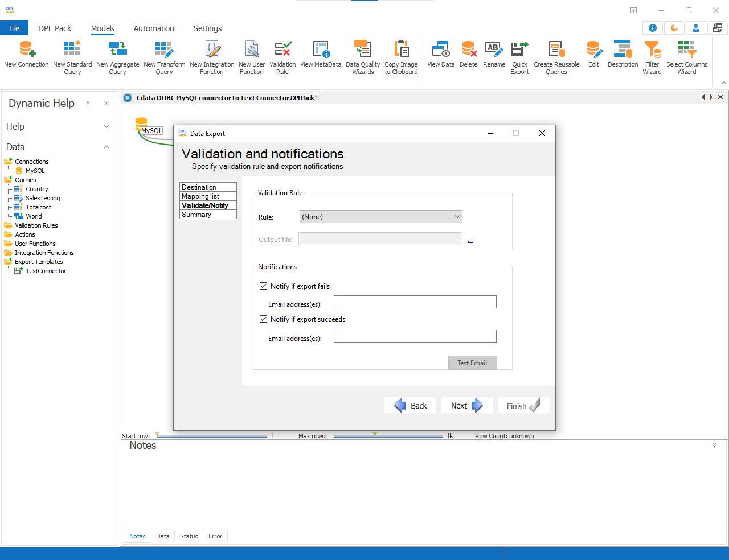The width and height of the screenshot is (729, 560).
Task: Open the Description tool
Action: [622, 55]
